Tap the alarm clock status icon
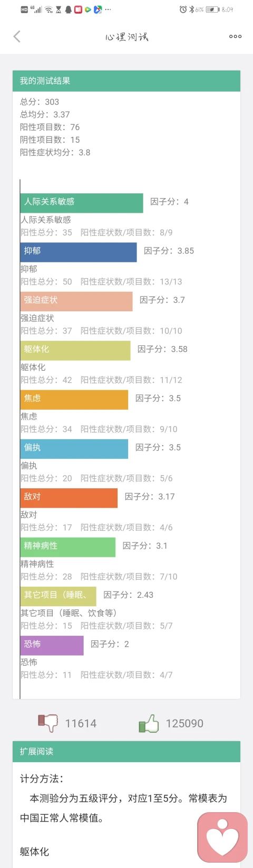This screenshot has width=253, height=868. click(x=183, y=9)
